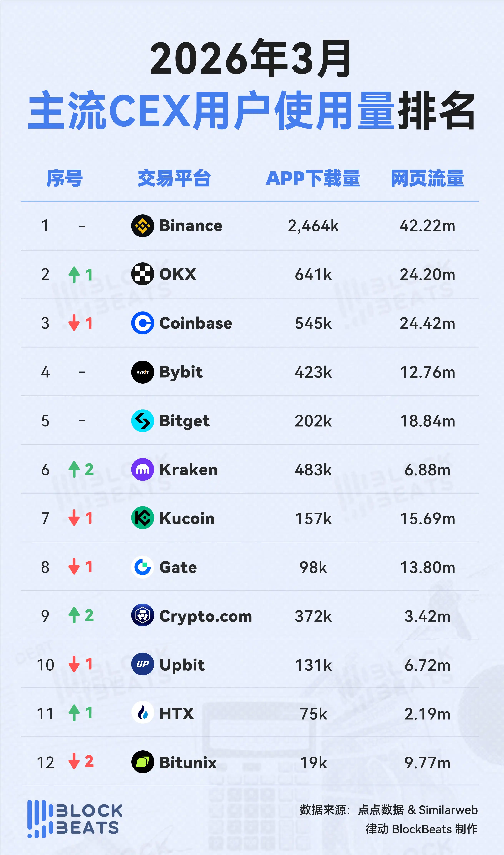Click the Bitget cyan logo icon
The height and width of the screenshot is (855, 504).
tap(143, 420)
